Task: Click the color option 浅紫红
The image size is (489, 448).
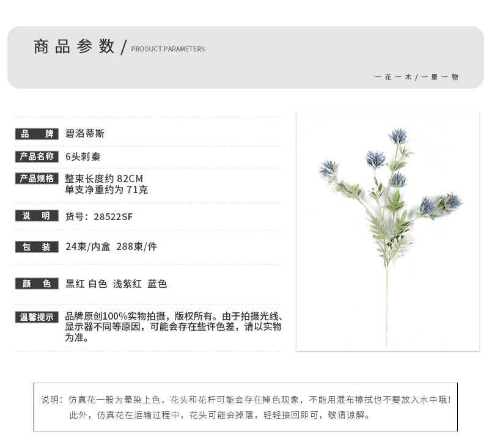Action: point(127,284)
